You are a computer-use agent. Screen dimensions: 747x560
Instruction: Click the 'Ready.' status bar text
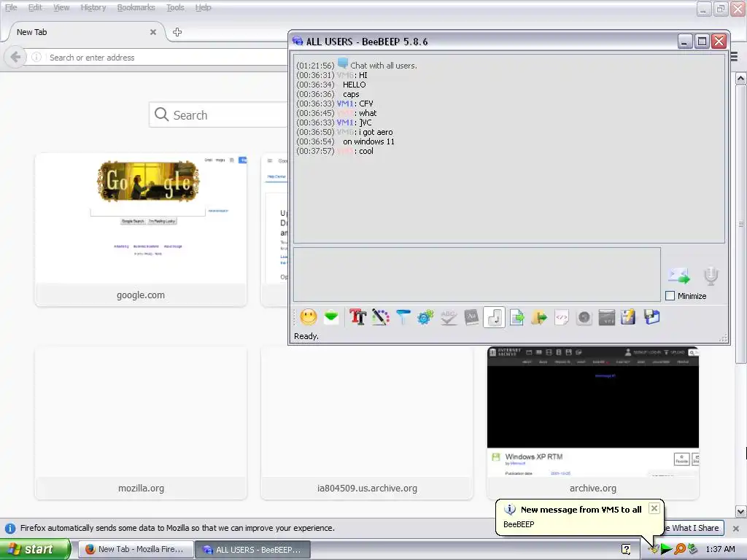pos(306,336)
